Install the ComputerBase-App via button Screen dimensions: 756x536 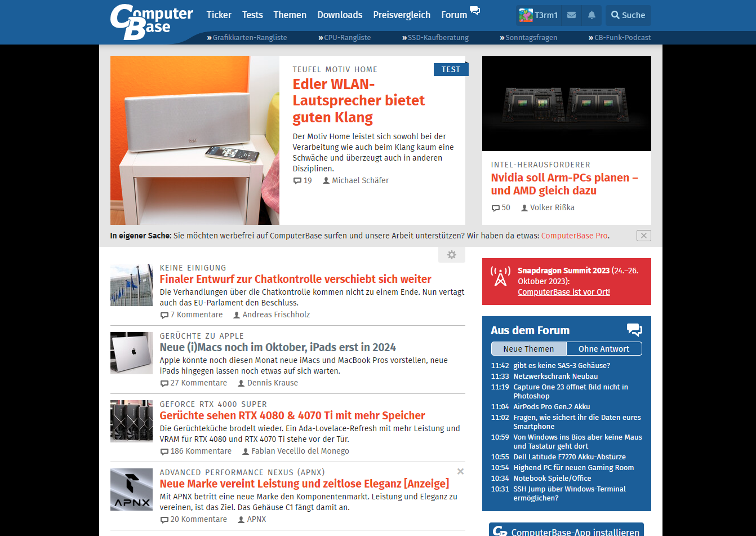pyautogui.click(x=566, y=530)
